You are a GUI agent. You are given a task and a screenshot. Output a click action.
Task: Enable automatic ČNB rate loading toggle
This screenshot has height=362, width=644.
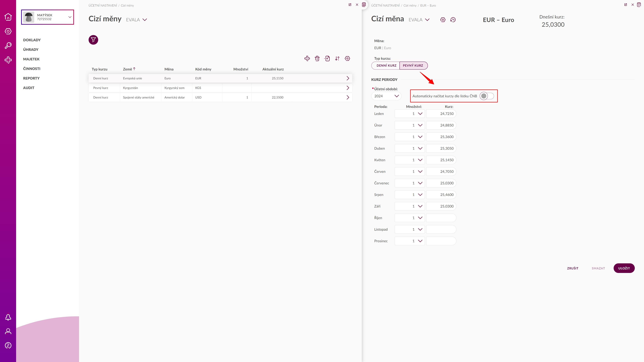click(x=486, y=96)
